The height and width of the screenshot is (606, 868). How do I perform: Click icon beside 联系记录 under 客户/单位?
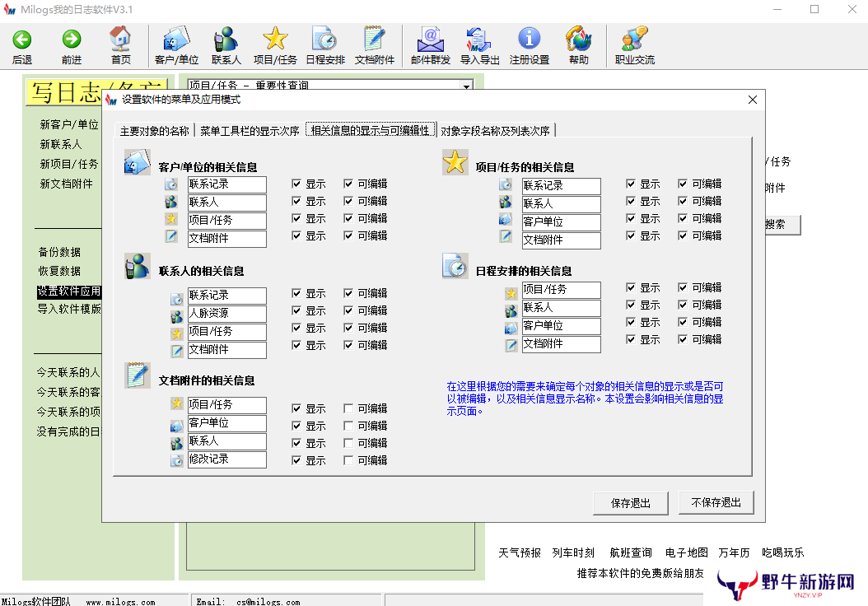click(x=171, y=184)
